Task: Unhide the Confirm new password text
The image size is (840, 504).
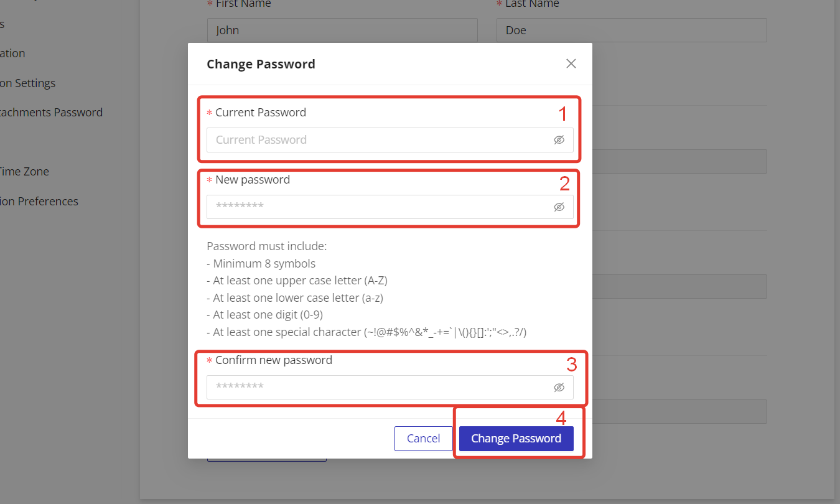Action: 559,388
